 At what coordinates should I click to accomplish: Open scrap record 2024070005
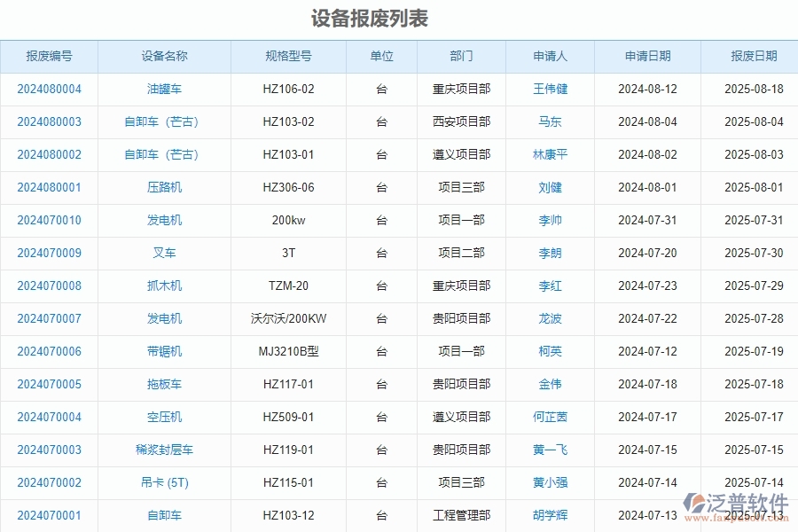[x=49, y=384]
